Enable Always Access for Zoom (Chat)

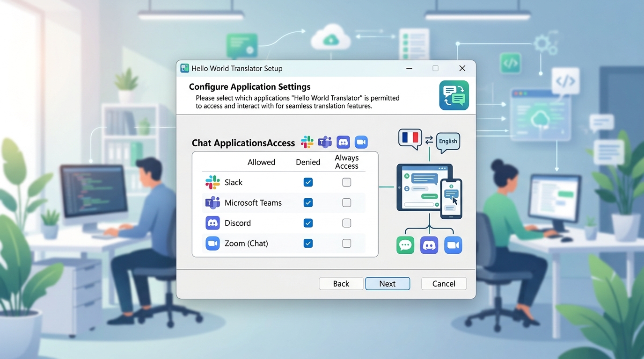[347, 244]
